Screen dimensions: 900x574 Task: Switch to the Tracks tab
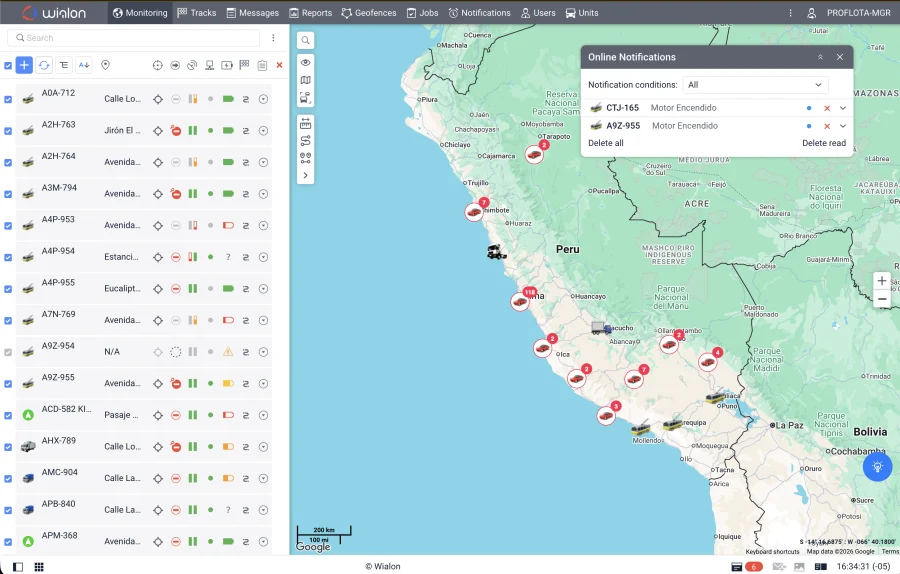197,13
